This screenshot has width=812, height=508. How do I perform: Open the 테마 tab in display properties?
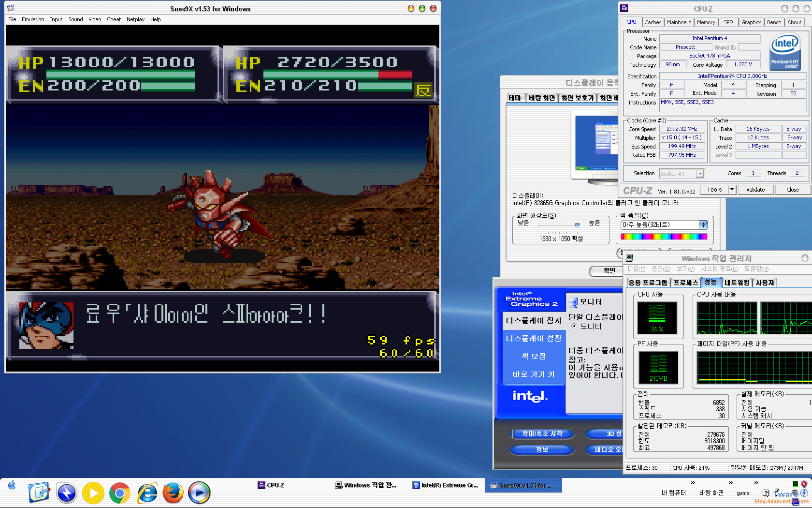tap(515, 98)
